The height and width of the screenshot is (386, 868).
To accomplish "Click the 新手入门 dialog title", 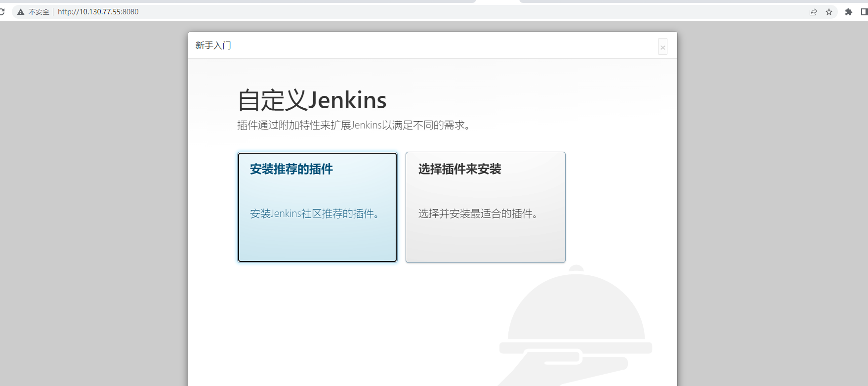I will click(213, 45).
